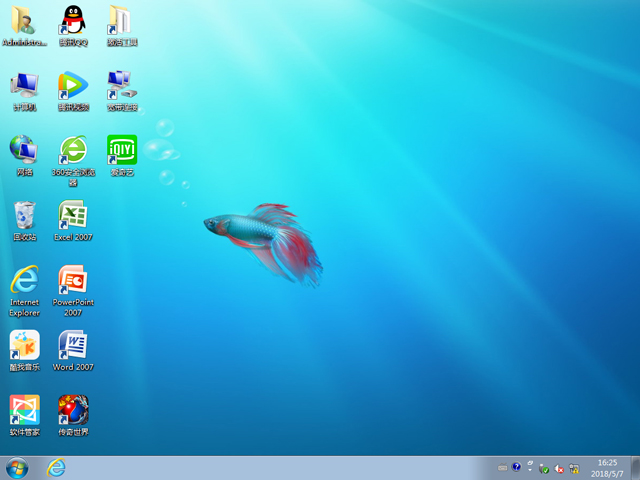This screenshot has width=640, height=480.
Task: Open the Windows Start menu
Action: [17, 468]
